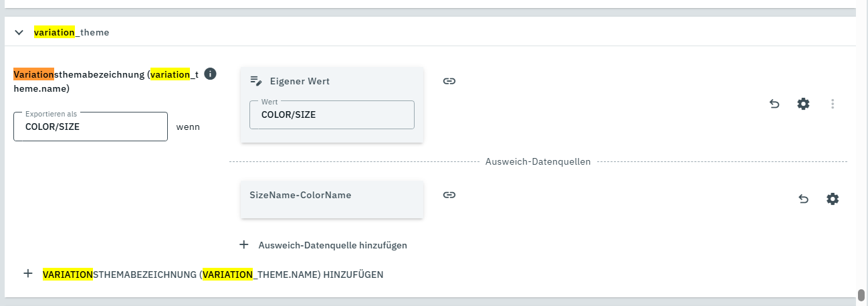Click the edit-list icon beside 'Eigener Wert'
The height and width of the screenshot is (306, 868).
[256, 81]
